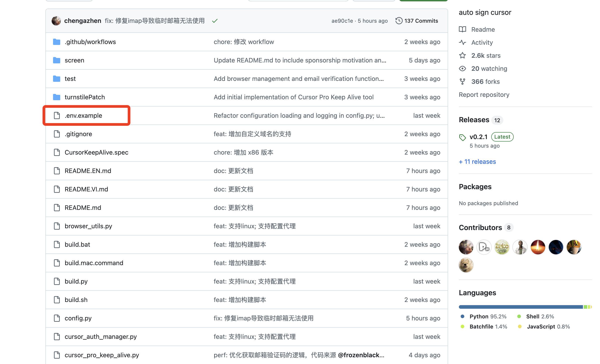Open the build.py file

tap(76, 282)
